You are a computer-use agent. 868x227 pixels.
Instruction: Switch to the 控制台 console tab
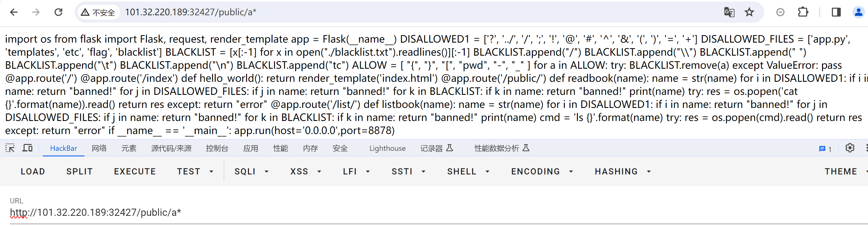217,148
